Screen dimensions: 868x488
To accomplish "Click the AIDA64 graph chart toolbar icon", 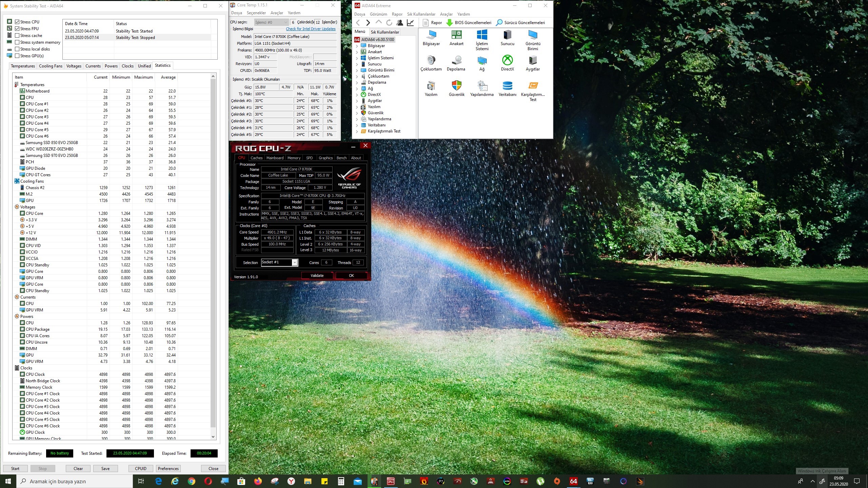I will coord(410,23).
